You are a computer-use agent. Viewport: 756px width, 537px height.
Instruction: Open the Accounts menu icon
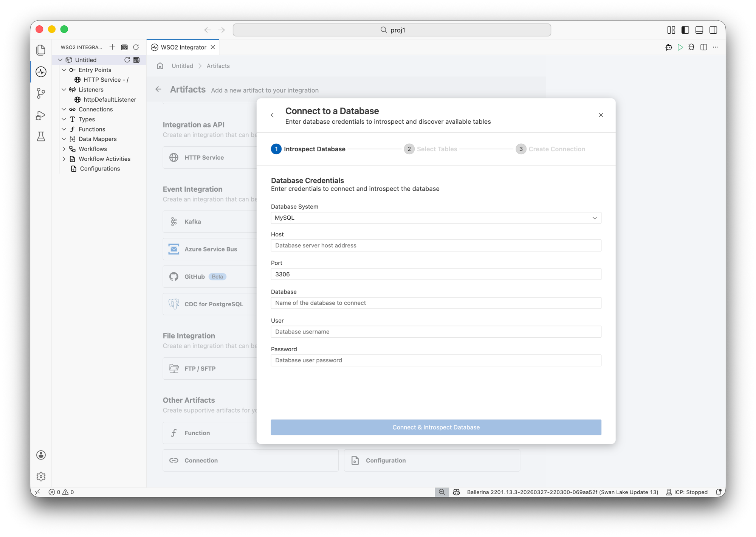(x=41, y=455)
